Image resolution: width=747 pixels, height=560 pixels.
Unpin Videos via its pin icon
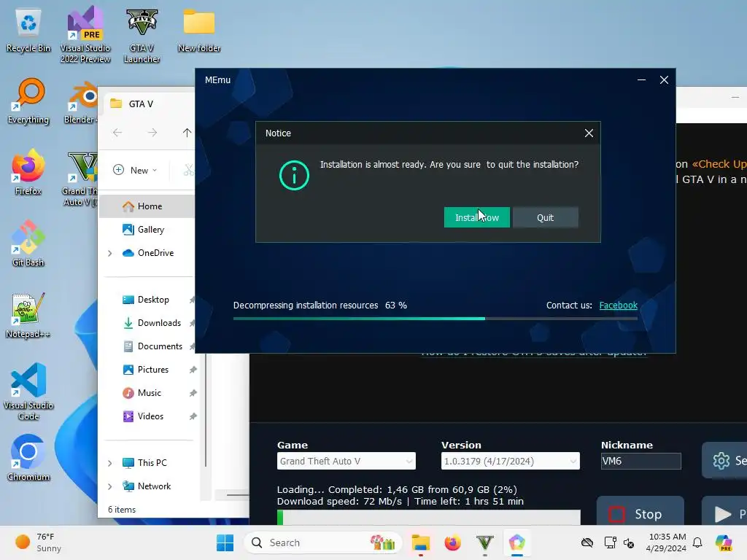click(193, 416)
